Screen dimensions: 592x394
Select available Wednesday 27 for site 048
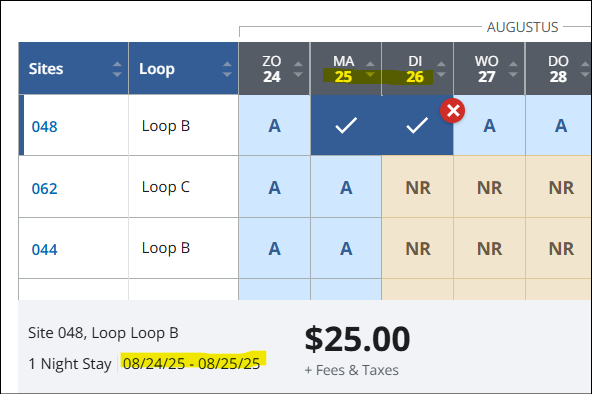click(489, 125)
